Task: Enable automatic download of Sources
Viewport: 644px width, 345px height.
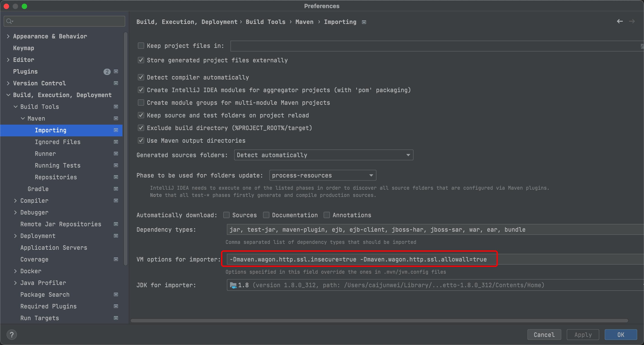Action: point(226,215)
